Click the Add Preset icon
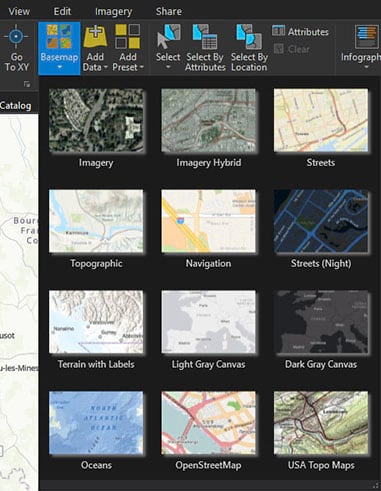This screenshot has height=491, width=381. tap(128, 36)
